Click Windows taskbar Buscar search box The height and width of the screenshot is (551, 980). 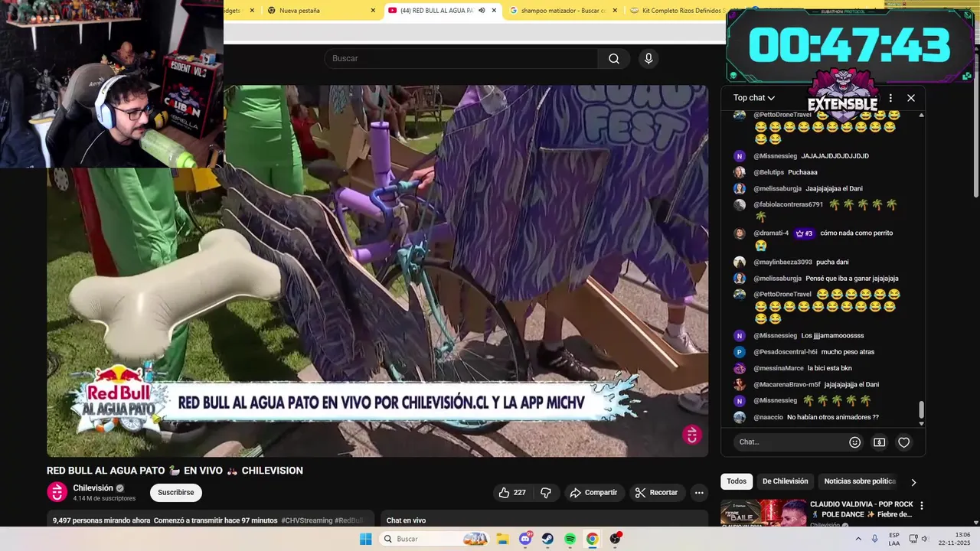433,539
